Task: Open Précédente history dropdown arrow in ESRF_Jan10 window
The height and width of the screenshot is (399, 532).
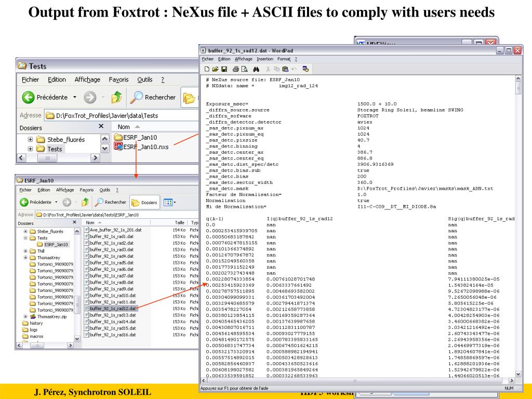Action: (x=56, y=202)
